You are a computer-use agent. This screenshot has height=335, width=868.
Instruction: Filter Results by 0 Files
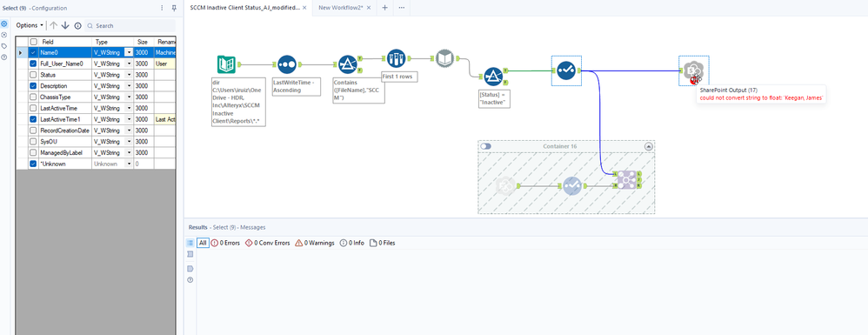[x=383, y=243]
